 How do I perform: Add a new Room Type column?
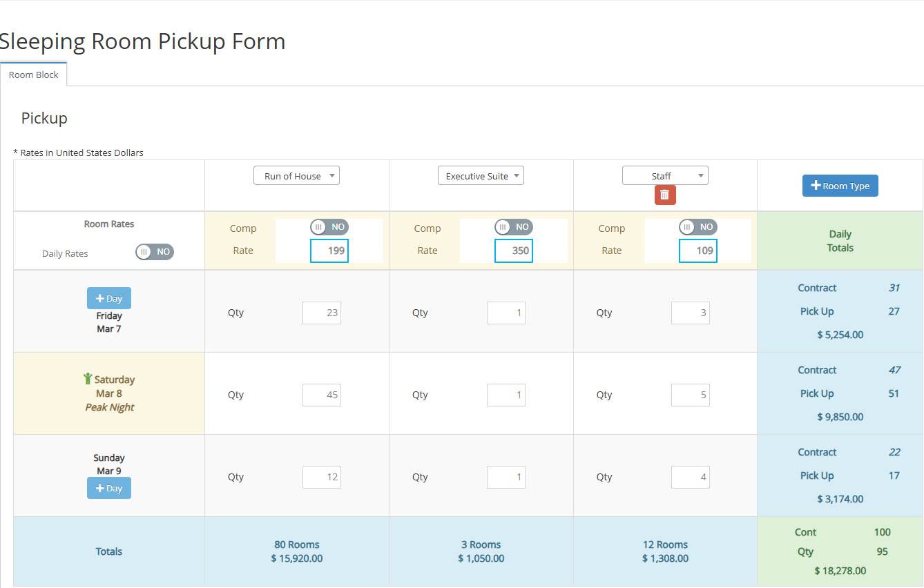840,186
